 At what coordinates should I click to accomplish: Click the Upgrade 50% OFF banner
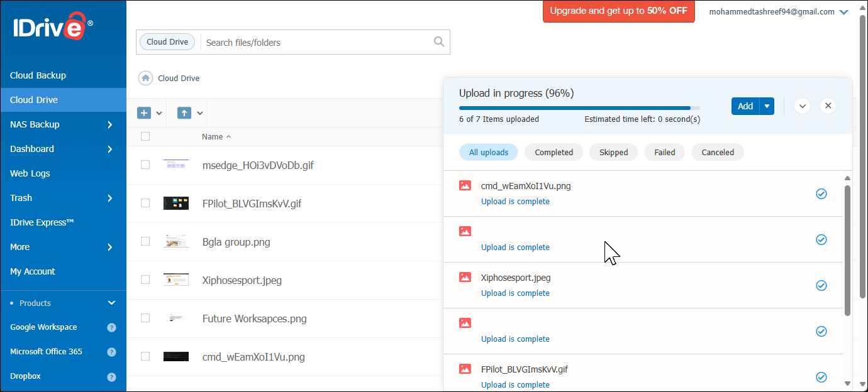click(x=618, y=11)
